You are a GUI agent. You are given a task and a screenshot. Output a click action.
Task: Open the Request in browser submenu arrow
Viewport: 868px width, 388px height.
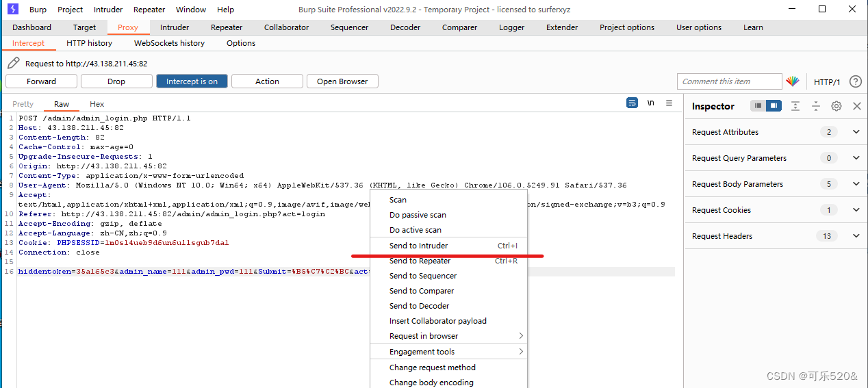click(x=521, y=336)
